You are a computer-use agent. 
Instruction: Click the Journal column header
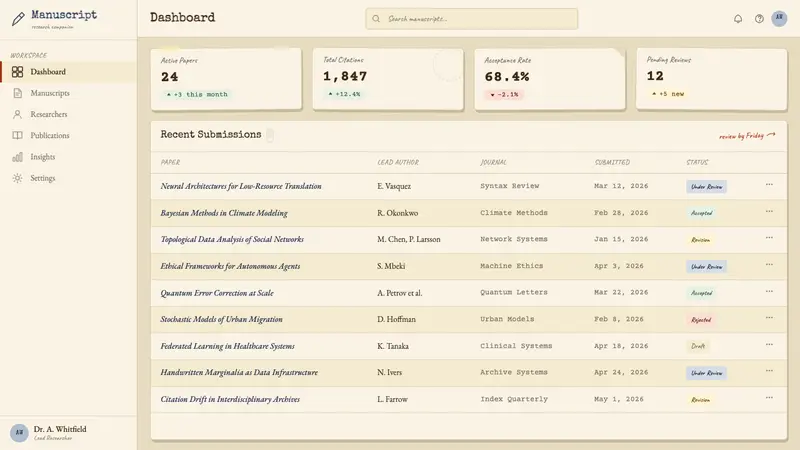(x=493, y=162)
